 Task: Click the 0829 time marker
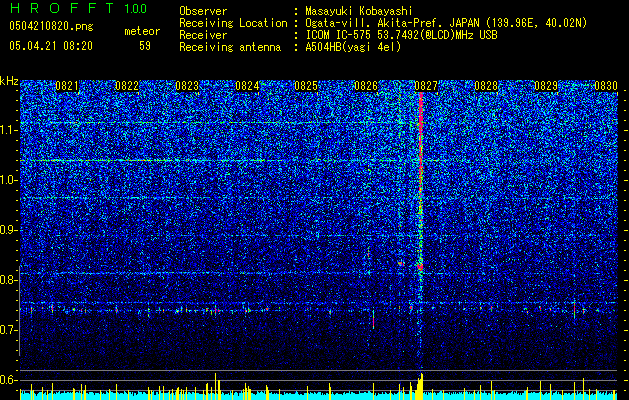coord(546,86)
